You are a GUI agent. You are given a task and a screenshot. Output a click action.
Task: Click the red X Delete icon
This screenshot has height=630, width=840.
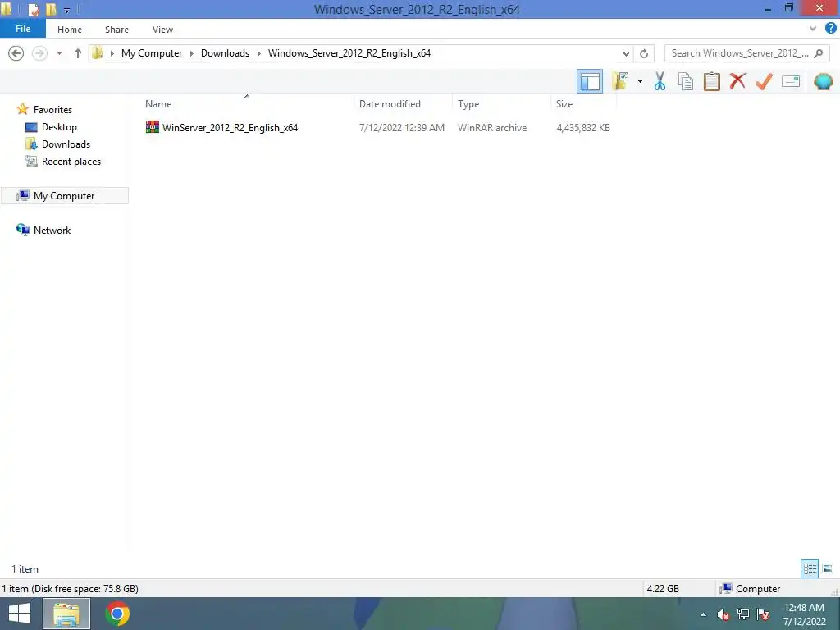(737, 81)
